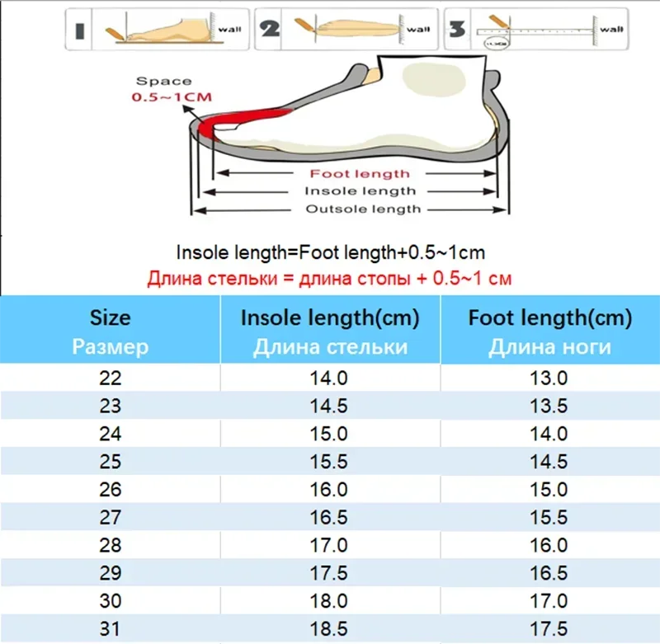
Task: Click foot length '16.0' in the size 28 row
Action: 549,545
